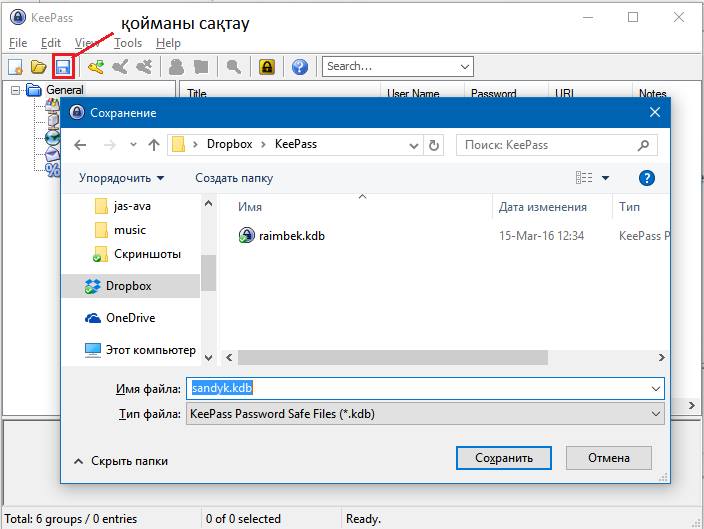The height and width of the screenshot is (529, 704).
Task: Click the Отмена button
Action: coord(608,458)
